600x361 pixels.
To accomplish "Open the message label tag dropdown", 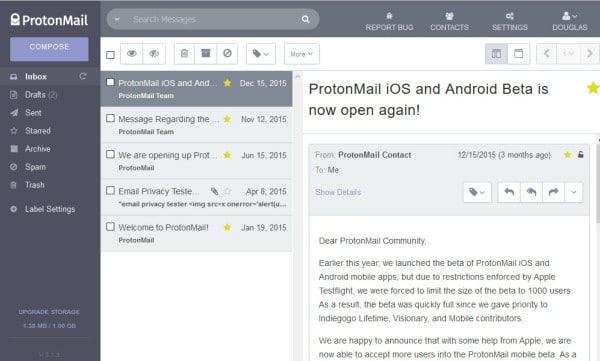I will pyautogui.click(x=477, y=192).
